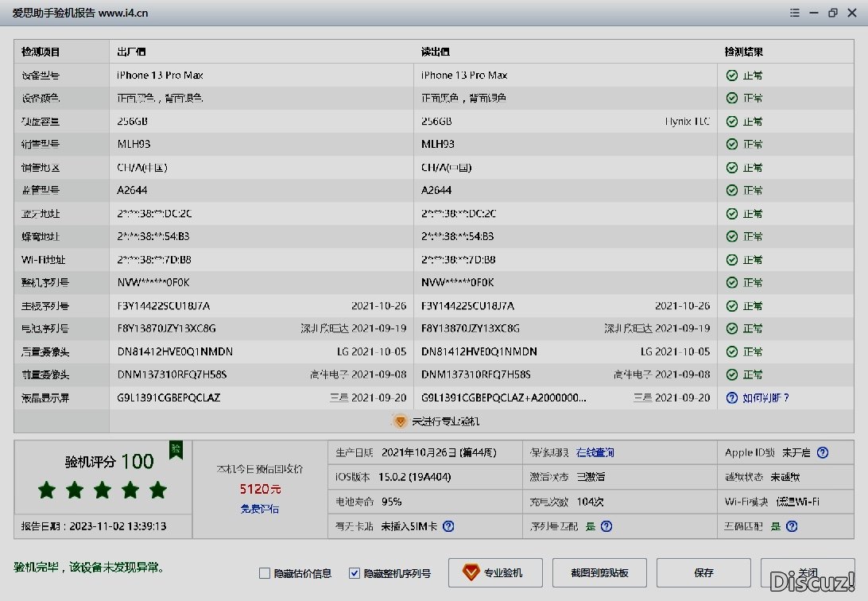
Task: Click the 专业验机 button
Action: click(495, 572)
